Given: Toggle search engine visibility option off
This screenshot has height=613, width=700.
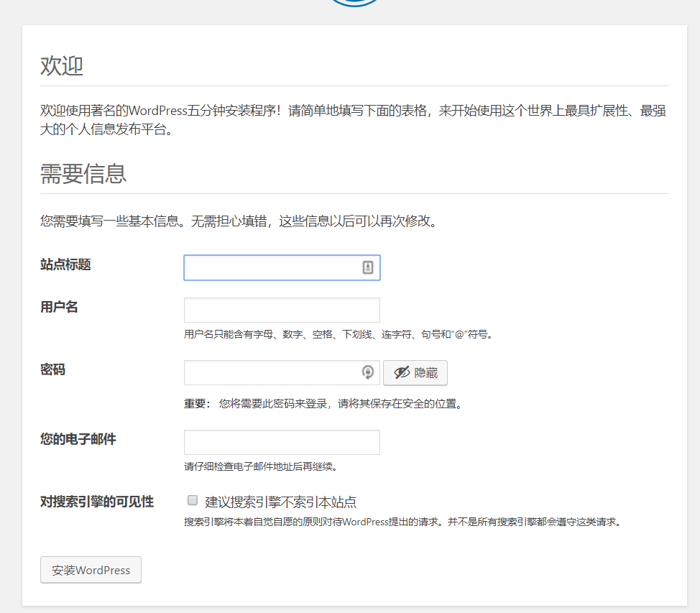Looking at the screenshot, I should (x=192, y=499).
